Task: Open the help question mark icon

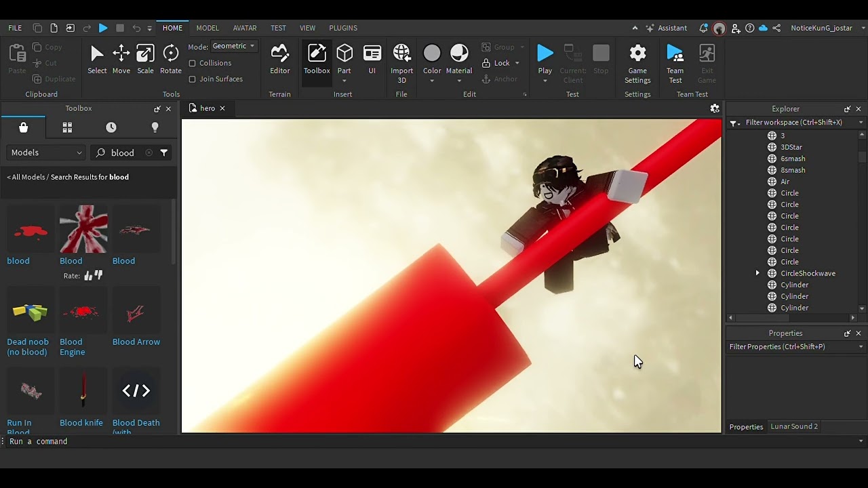Action: pos(749,28)
